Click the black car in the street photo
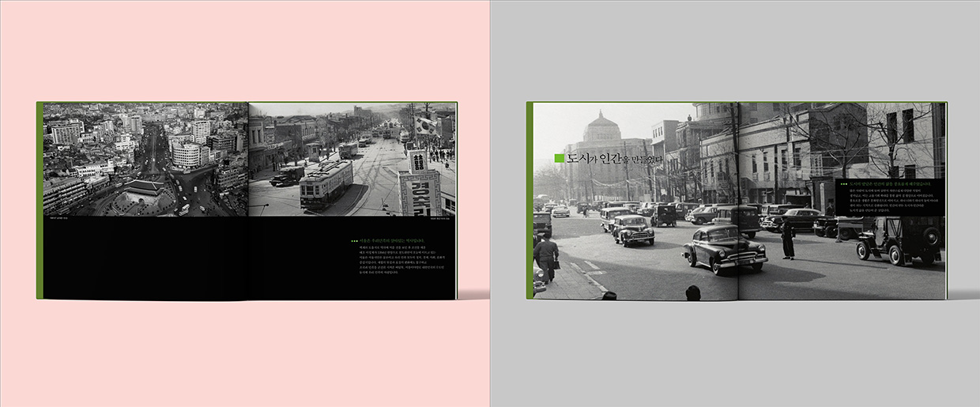The height and width of the screenshot is (407, 980). (x=725, y=248)
